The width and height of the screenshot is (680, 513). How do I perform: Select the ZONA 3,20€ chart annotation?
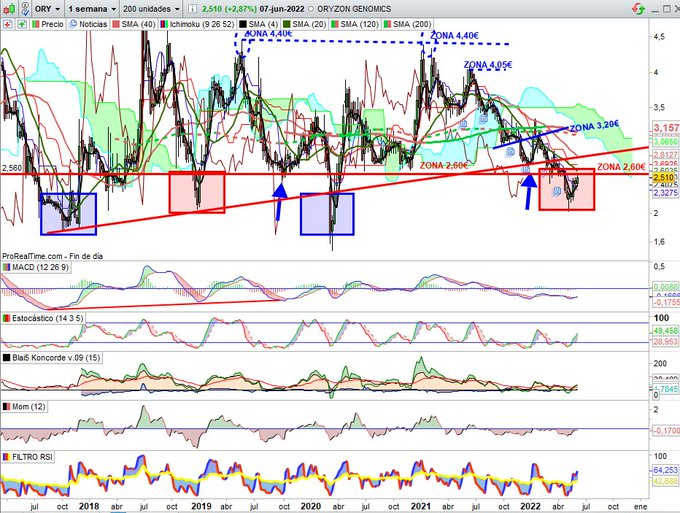pyautogui.click(x=594, y=127)
